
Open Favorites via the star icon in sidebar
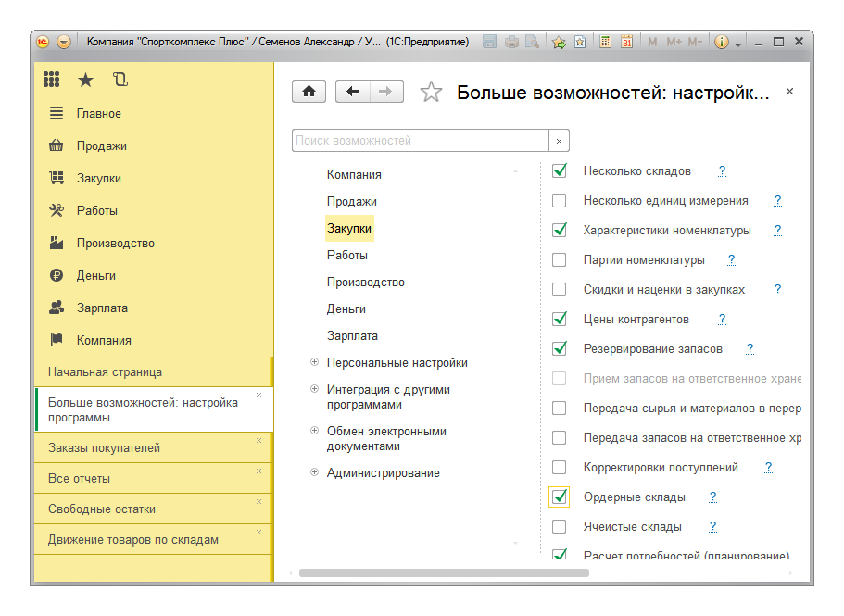click(x=86, y=80)
